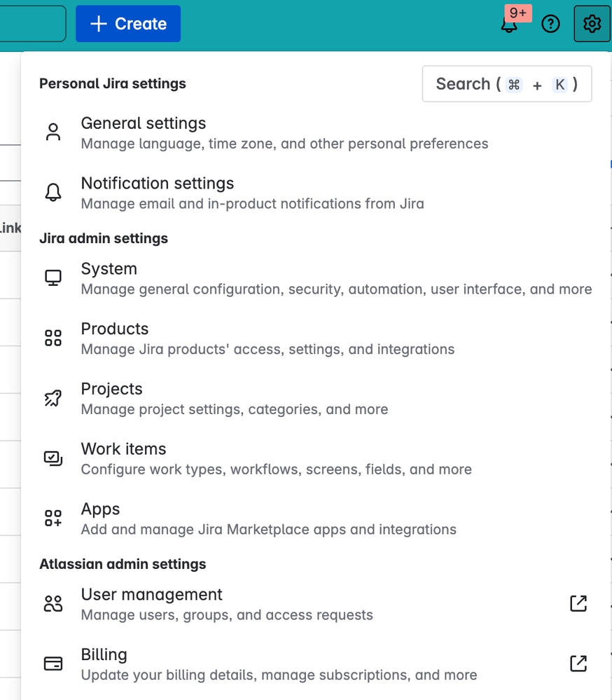Click the checkmark icon beside Work items
The image size is (612, 700).
click(53, 458)
